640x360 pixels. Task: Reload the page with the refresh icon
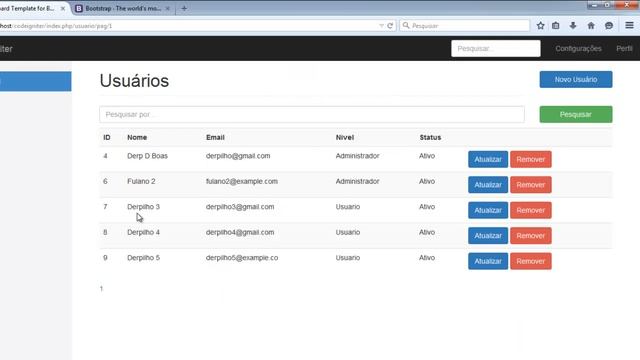390,26
